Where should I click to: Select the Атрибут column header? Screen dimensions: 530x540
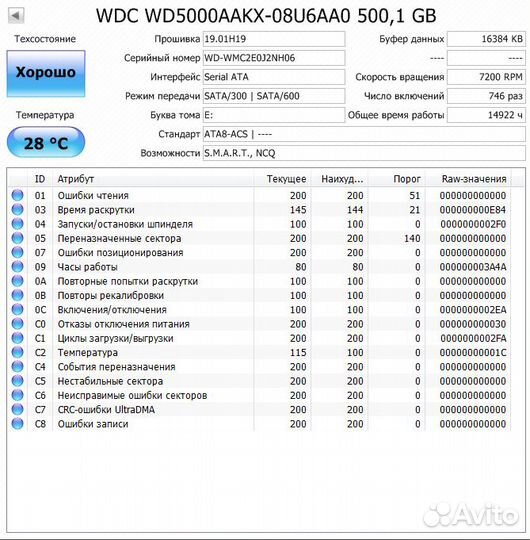pos(75,179)
